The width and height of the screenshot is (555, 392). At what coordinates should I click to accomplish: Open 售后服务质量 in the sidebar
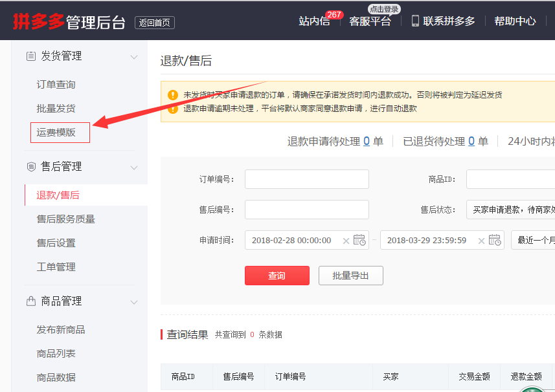click(x=66, y=219)
